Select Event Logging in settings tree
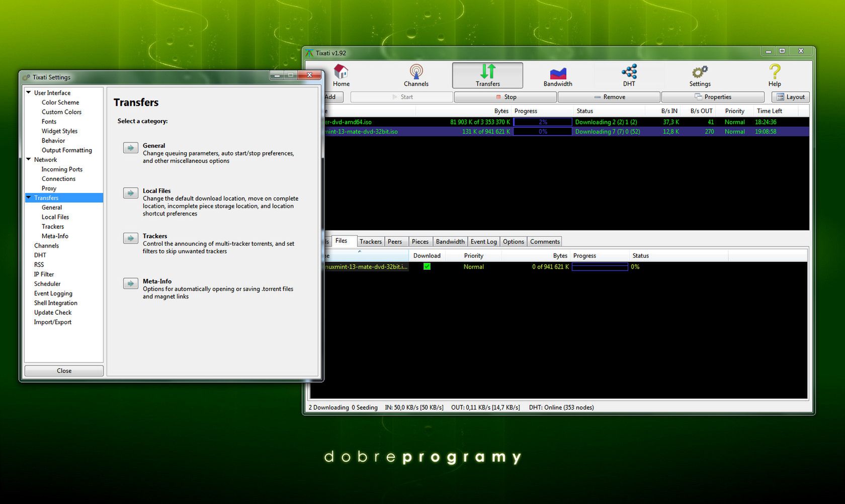The height and width of the screenshot is (504, 845). [53, 293]
